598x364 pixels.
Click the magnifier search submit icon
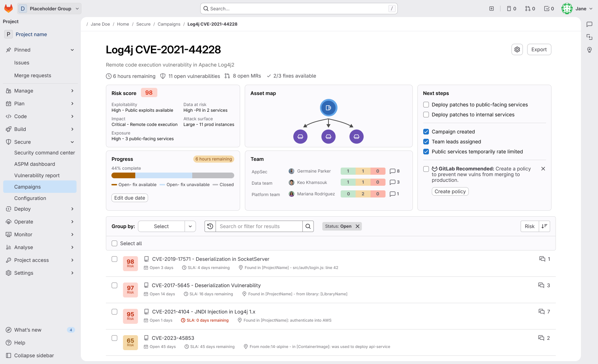[x=308, y=226]
